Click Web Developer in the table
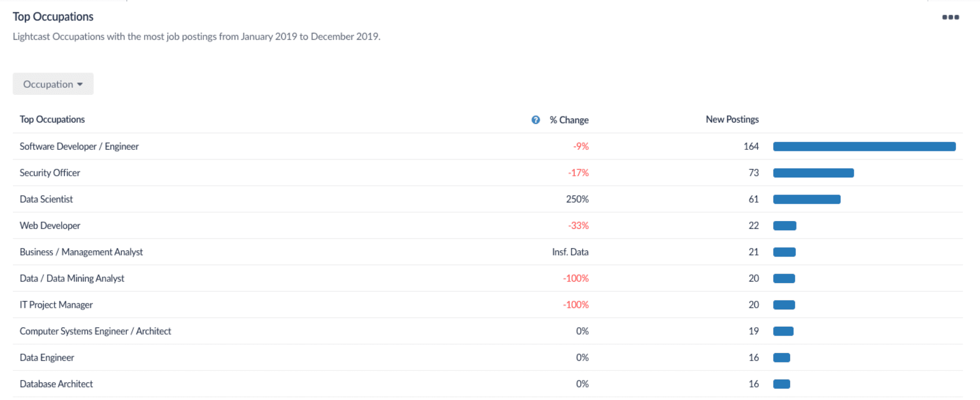Image resolution: width=980 pixels, height=400 pixels. point(50,226)
